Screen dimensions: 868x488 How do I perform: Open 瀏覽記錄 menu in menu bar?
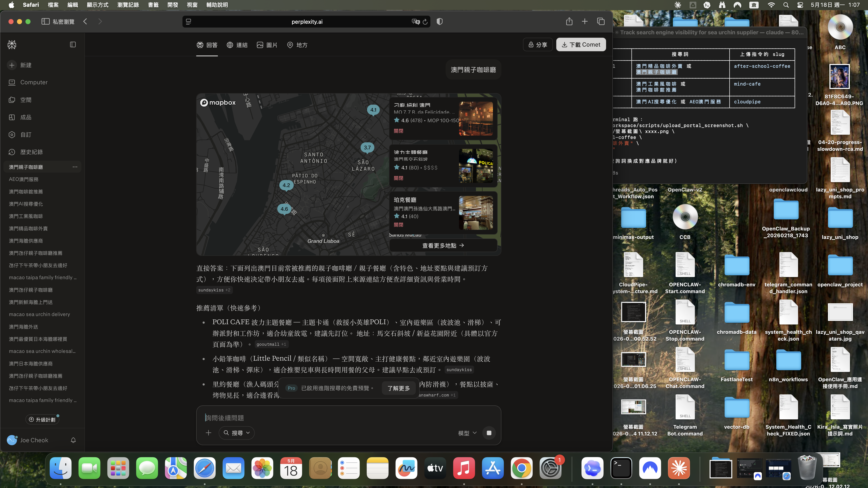(x=128, y=5)
